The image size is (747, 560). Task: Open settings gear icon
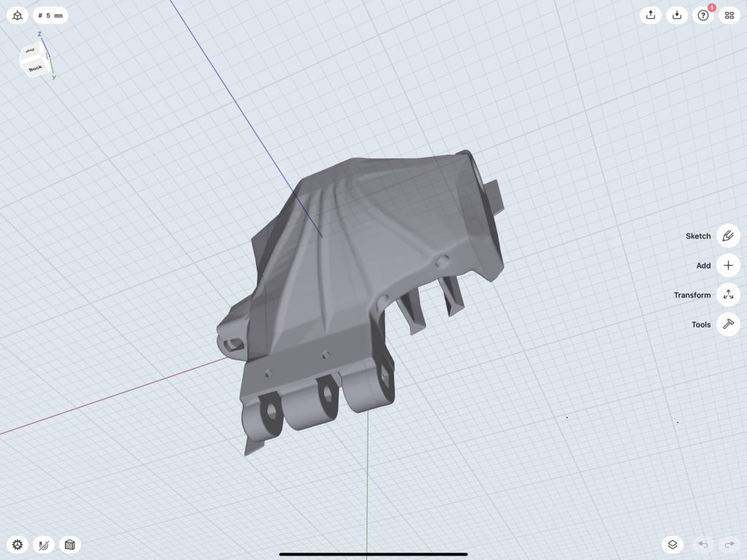pyautogui.click(x=18, y=544)
